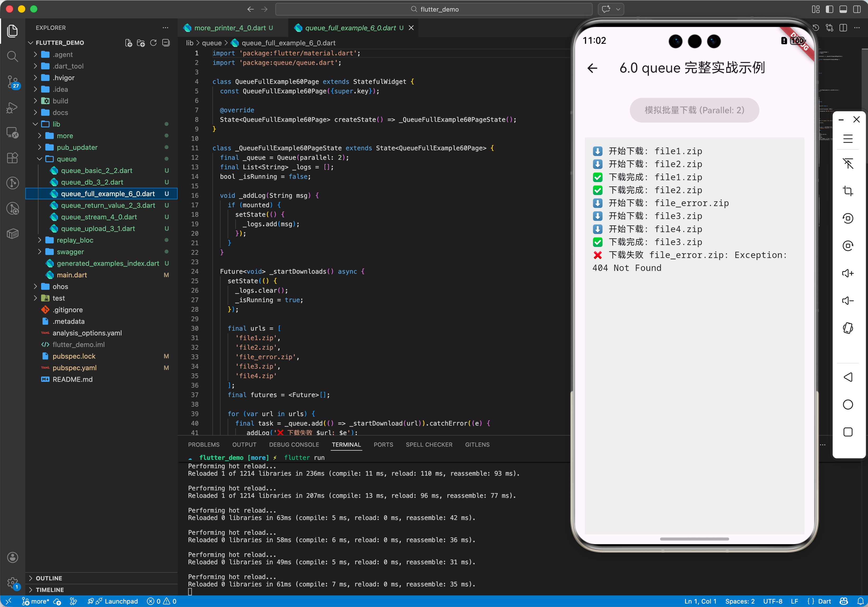
Task: Click Launchpad in the status bar
Action: pyautogui.click(x=121, y=601)
